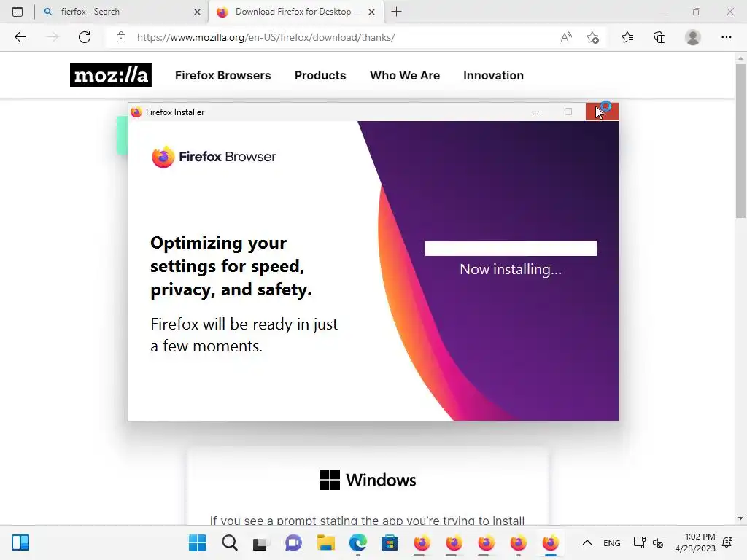Select the active Firefox installer taskbar icon
This screenshot has height=560, width=747.
[550, 542]
